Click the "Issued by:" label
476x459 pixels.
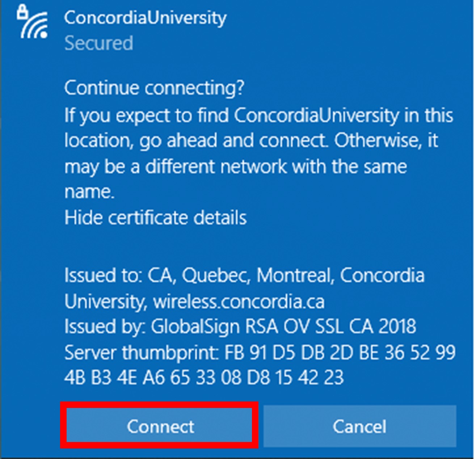pyautogui.click(x=105, y=327)
